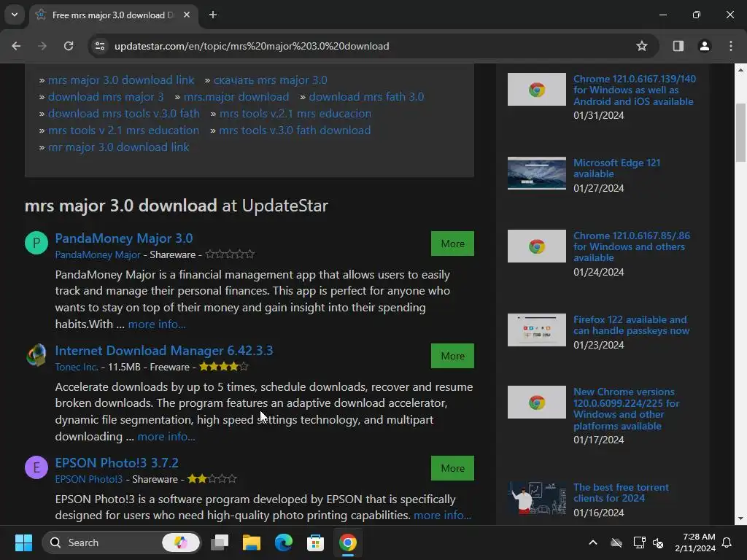
Task: Open a new browser tab
Action: click(x=213, y=15)
